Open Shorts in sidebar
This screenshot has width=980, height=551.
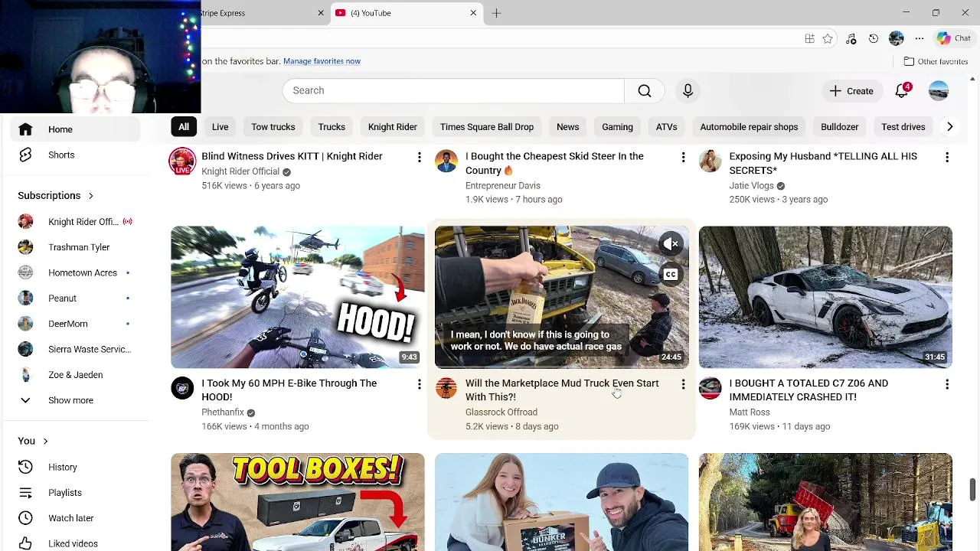75,155
